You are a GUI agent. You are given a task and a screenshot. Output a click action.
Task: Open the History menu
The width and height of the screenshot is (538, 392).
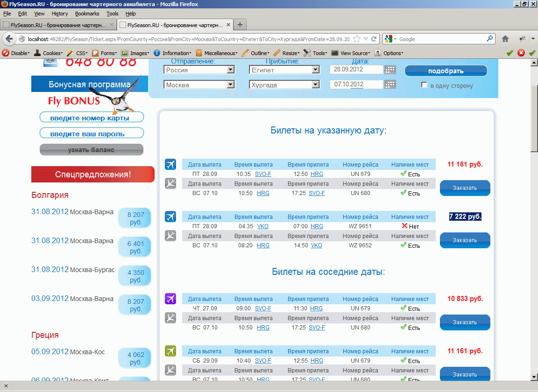point(60,14)
